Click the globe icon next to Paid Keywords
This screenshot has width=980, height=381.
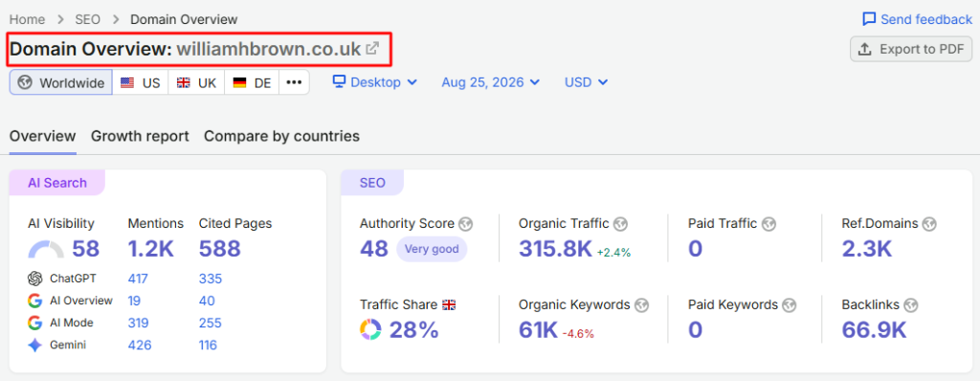point(790,305)
